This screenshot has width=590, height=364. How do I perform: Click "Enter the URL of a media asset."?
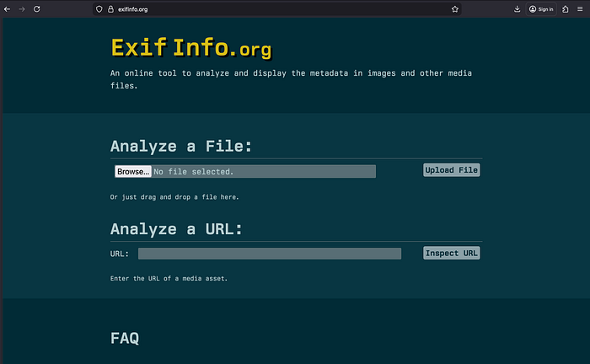169,279
